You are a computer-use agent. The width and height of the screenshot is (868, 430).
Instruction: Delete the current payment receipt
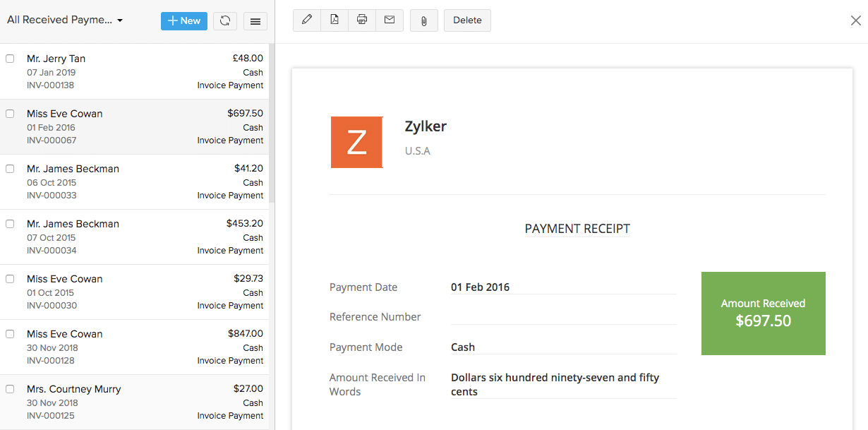tap(466, 20)
